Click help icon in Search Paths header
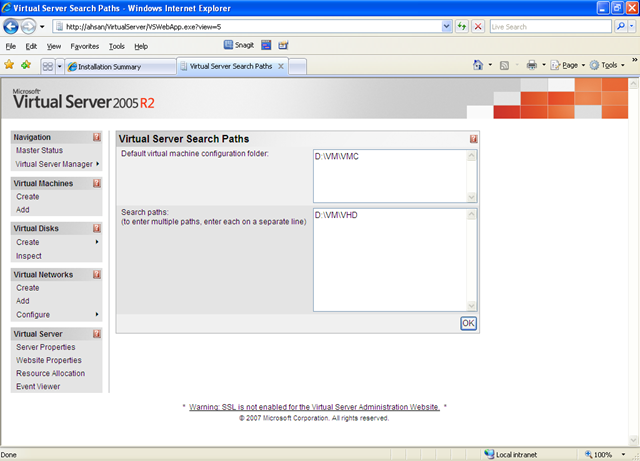Screen dimensions: 640x461 coord(473,139)
